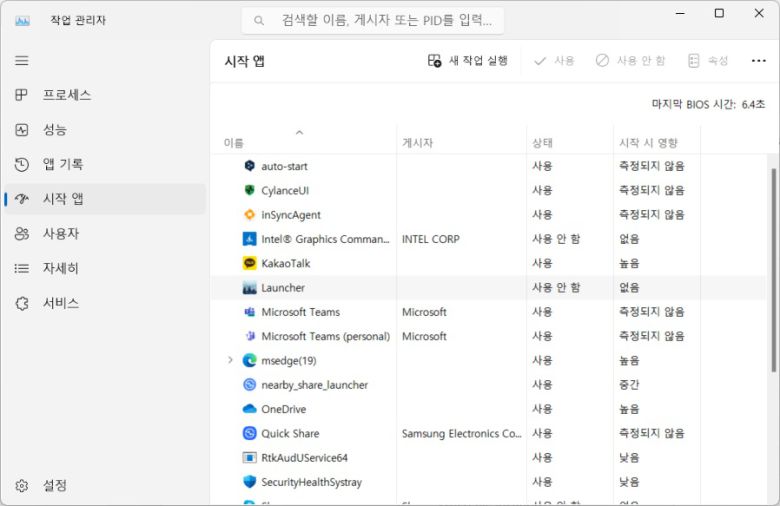
Task: Select the SecurityHealthSystray entry name
Action: point(311,482)
